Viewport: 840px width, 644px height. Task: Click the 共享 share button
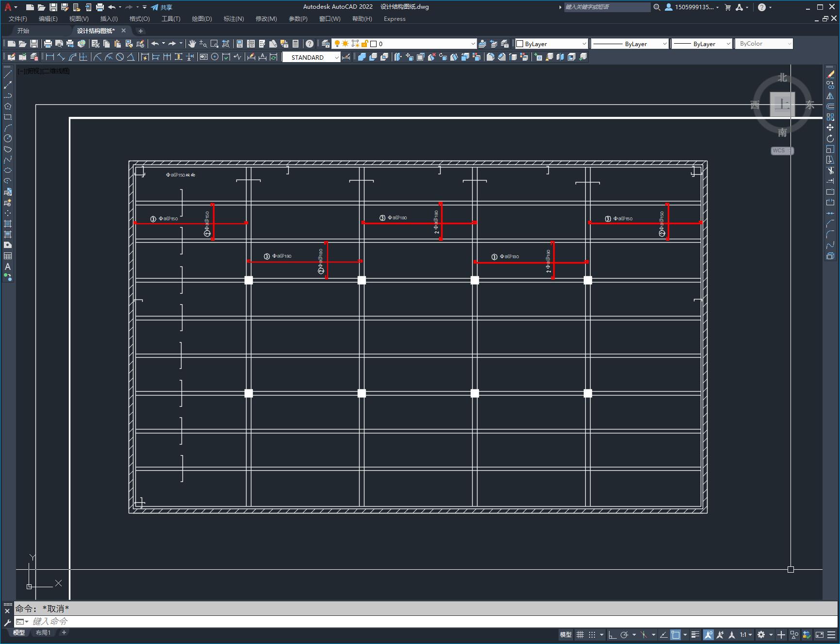coord(162,7)
